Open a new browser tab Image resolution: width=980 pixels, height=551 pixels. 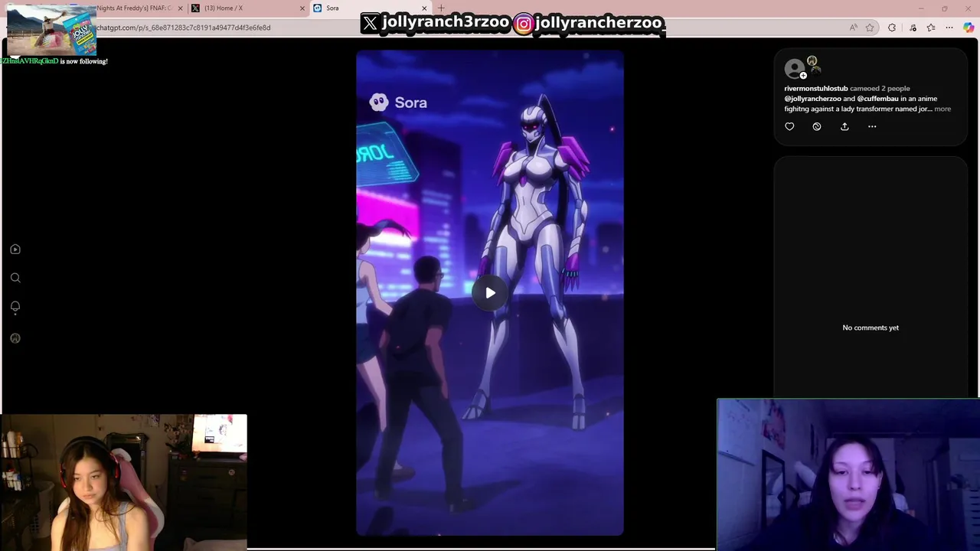click(x=441, y=8)
